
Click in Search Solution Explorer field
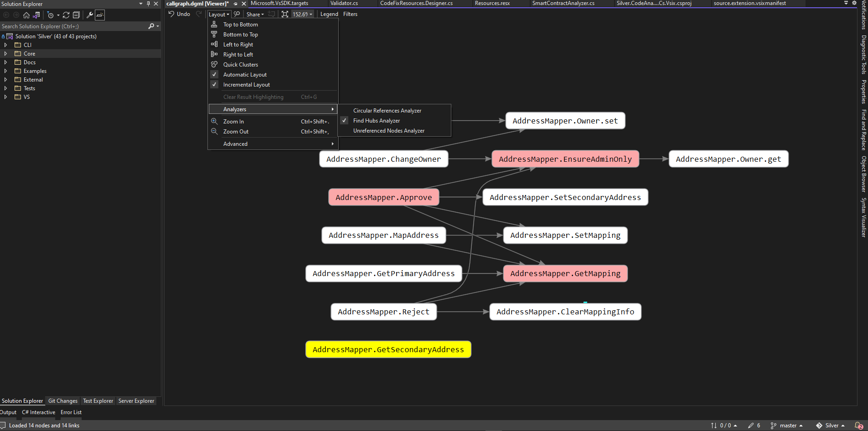coord(73,26)
